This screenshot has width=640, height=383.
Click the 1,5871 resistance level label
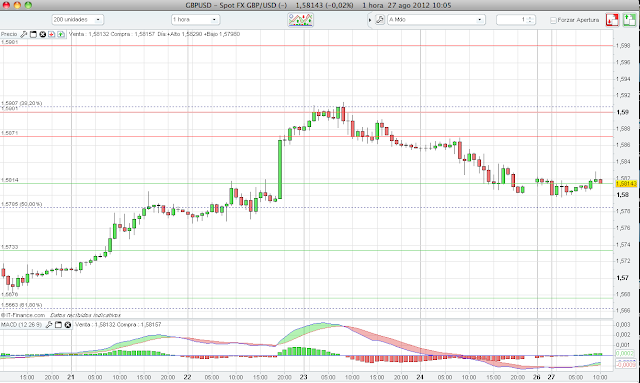pos(10,133)
